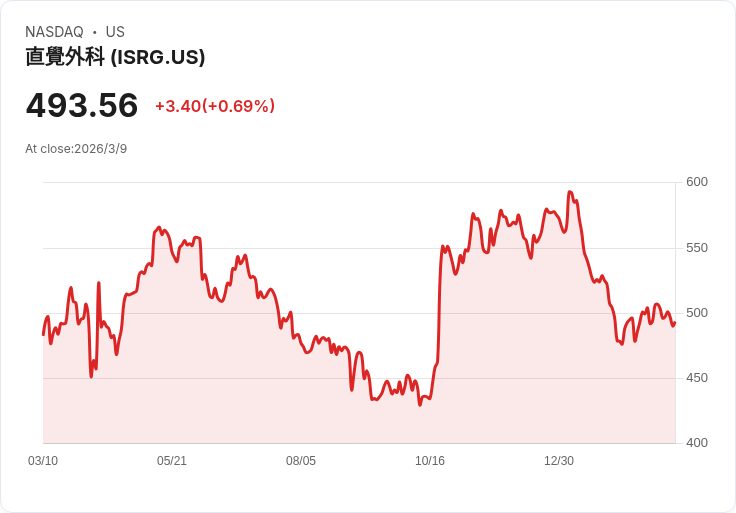Click the chart's highest peak near 12/30
This screenshot has height=513, width=736.
point(570,191)
